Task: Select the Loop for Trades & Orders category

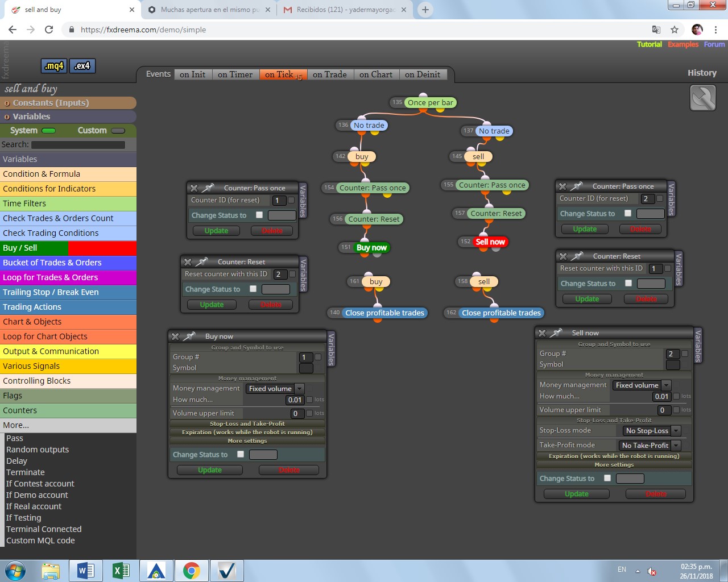Action: [x=68, y=277]
